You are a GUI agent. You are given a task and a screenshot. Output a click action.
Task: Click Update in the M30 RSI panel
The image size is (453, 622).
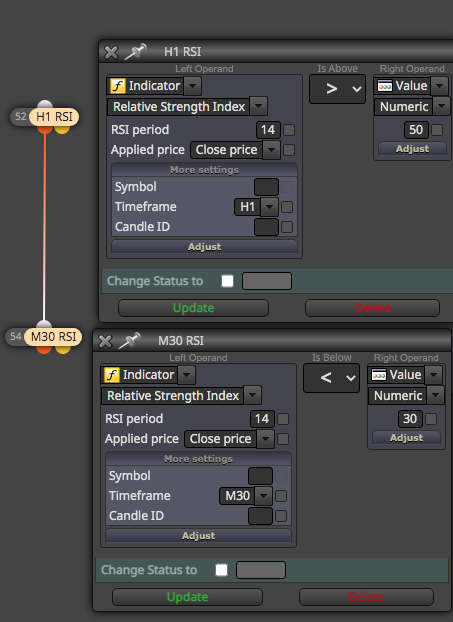pyautogui.click(x=187, y=597)
